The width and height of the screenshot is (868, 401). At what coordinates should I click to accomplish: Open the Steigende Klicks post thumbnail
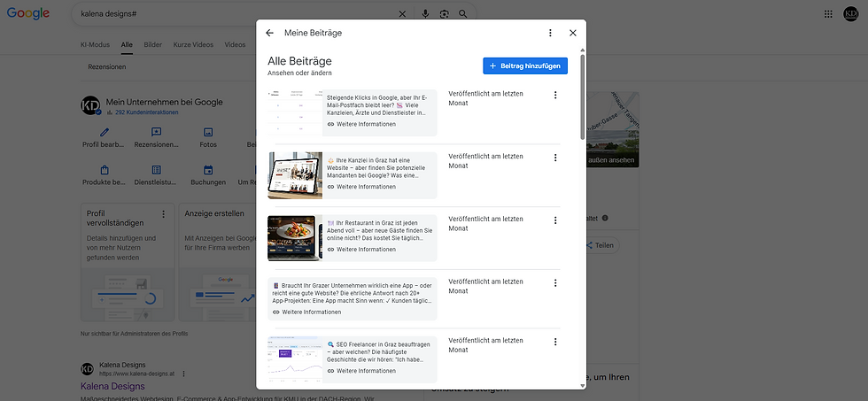pos(295,112)
